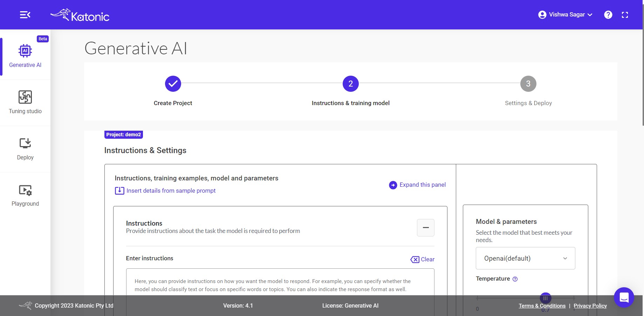Click the Instructions & Settings heading
Viewport: 644px width, 316px height.
[x=145, y=150]
